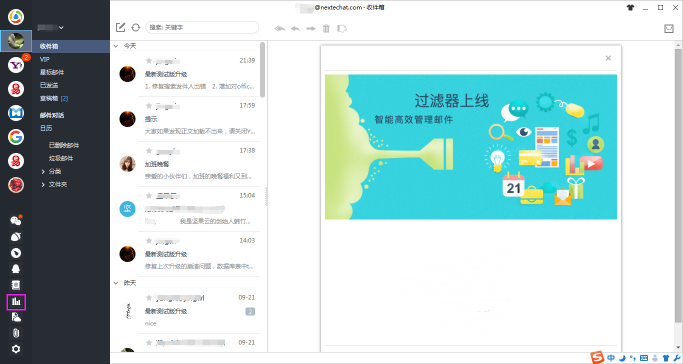
Task: Select the 收件箱 inbox folder
Action: tap(71, 46)
